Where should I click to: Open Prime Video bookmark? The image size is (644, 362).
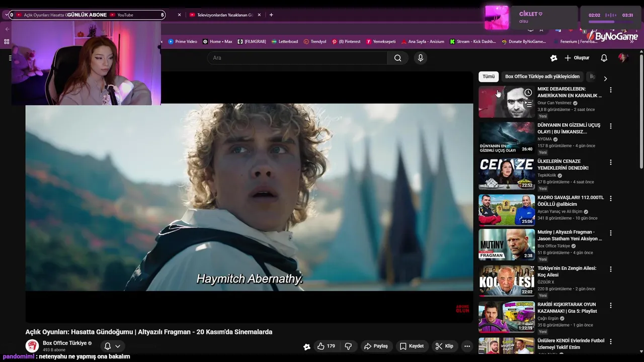(182, 42)
